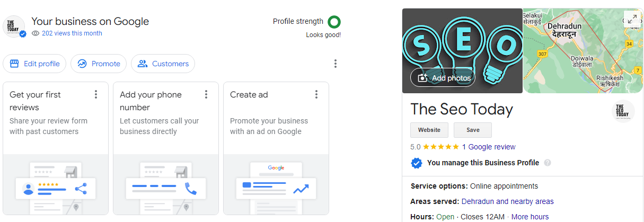The width and height of the screenshot is (644, 222).
Task: Open the Customers option
Action: click(163, 64)
